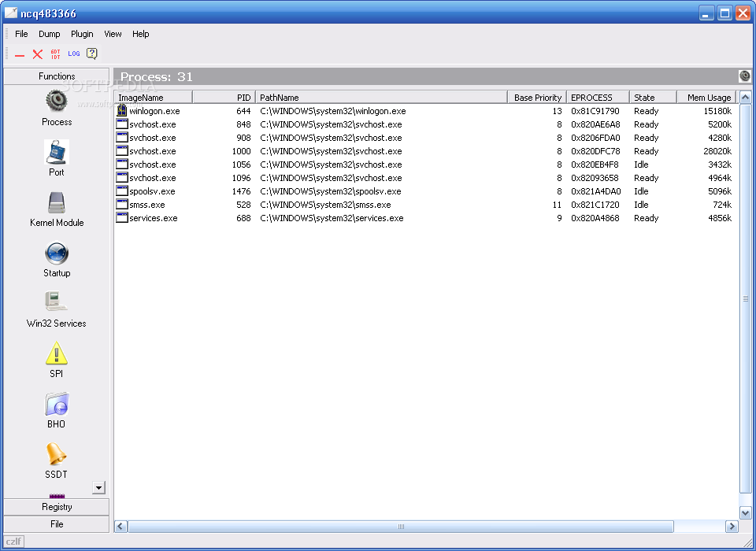This screenshot has height=551, width=756.
Task: Click the scroll down arrow
Action: click(x=745, y=513)
